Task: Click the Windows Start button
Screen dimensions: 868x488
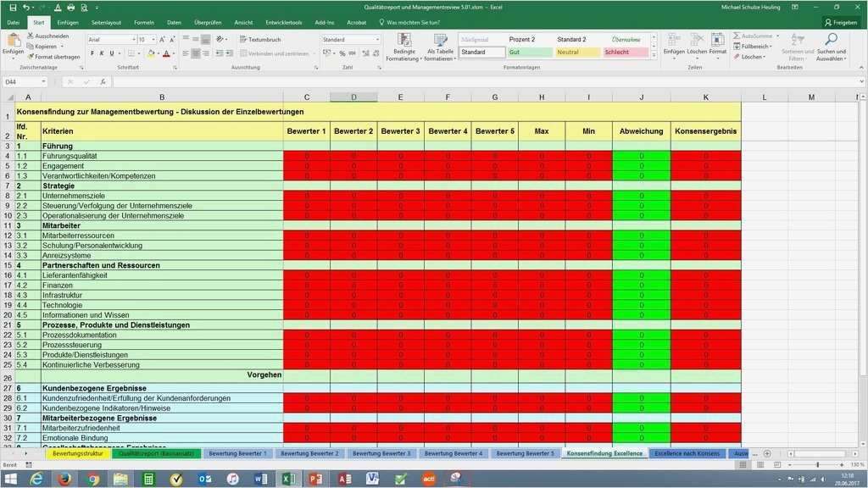Action: (x=10, y=479)
